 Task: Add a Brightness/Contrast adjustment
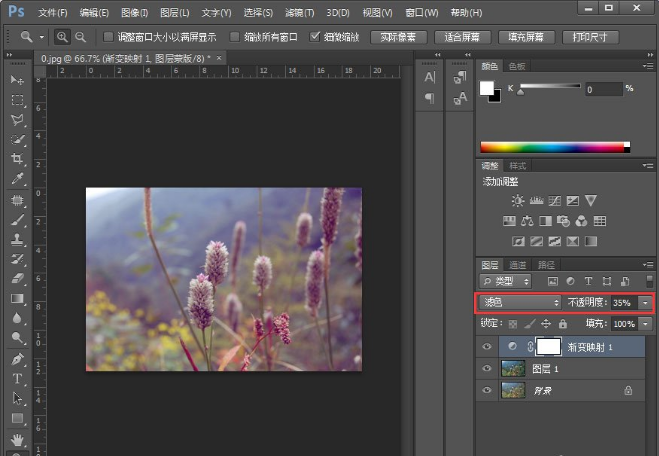(517, 201)
